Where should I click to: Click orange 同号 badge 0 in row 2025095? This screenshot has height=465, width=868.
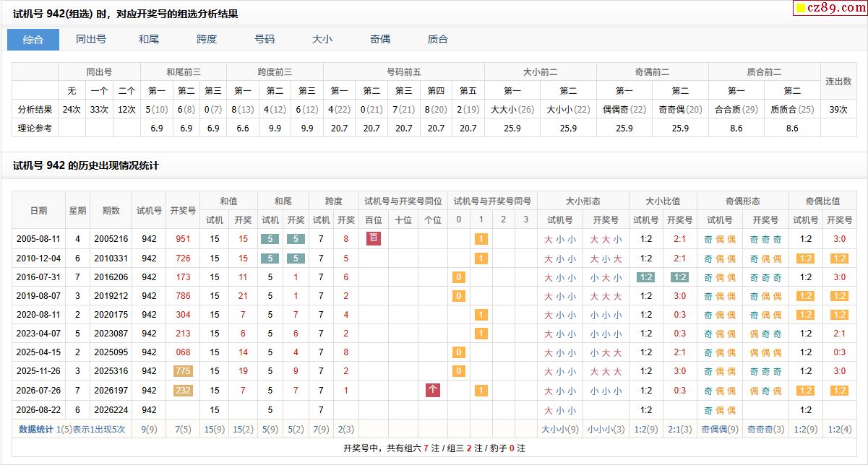458,352
